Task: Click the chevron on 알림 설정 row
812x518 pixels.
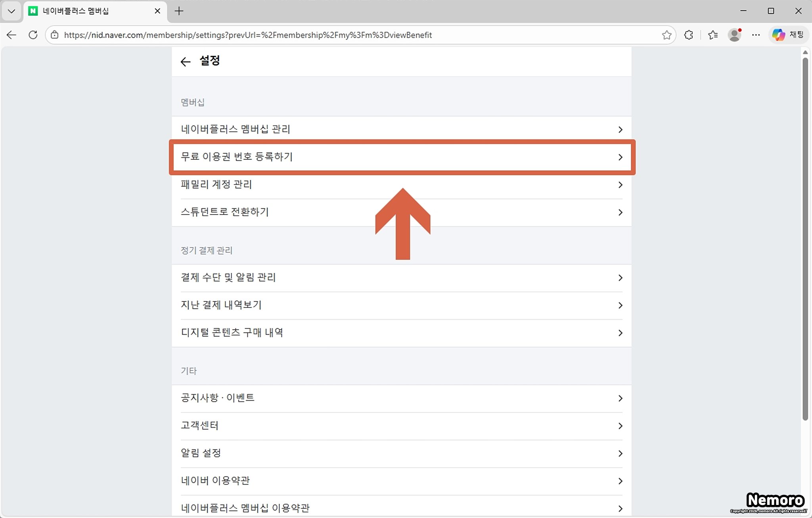Action: tap(620, 453)
